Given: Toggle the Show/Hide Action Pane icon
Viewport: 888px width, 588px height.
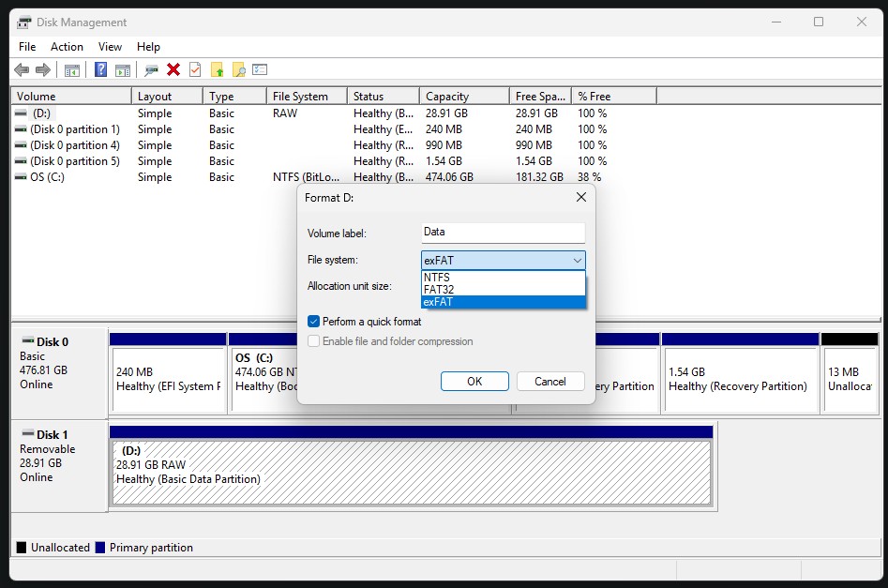Looking at the screenshot, I should [122, 68].
